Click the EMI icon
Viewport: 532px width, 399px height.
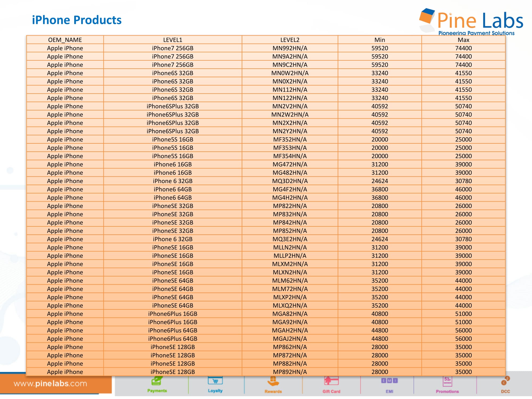point(389,381)
